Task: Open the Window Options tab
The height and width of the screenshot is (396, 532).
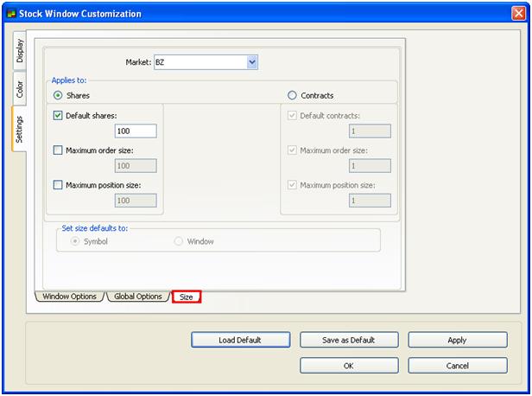Action: (69, 297)
